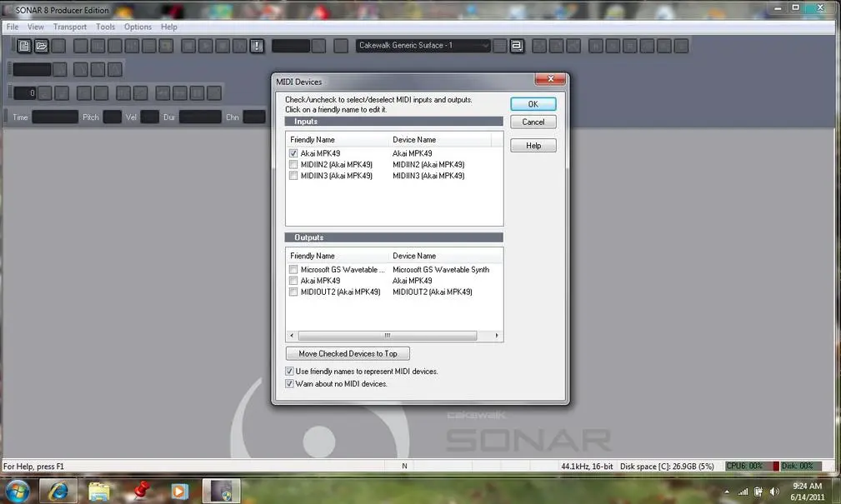Click the Pitch field in event toolbar
The width and height of the screenshot is (841, 504).
[x=112, y=117]
